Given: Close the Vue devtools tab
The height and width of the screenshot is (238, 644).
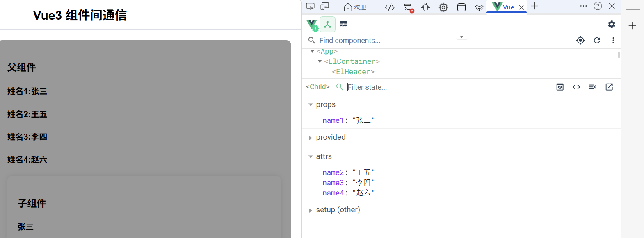Looking at the screenshot, I should (x=521, y=7).
